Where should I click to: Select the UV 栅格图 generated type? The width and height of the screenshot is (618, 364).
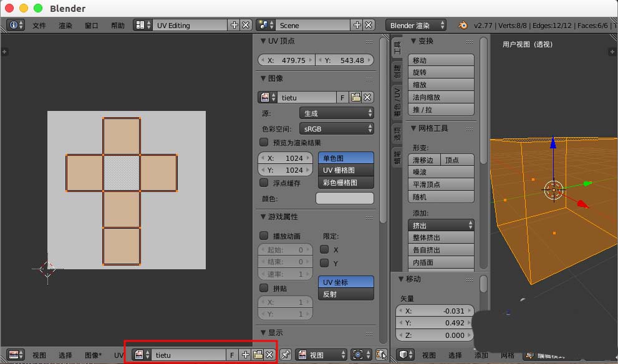[x=345, y=170]
